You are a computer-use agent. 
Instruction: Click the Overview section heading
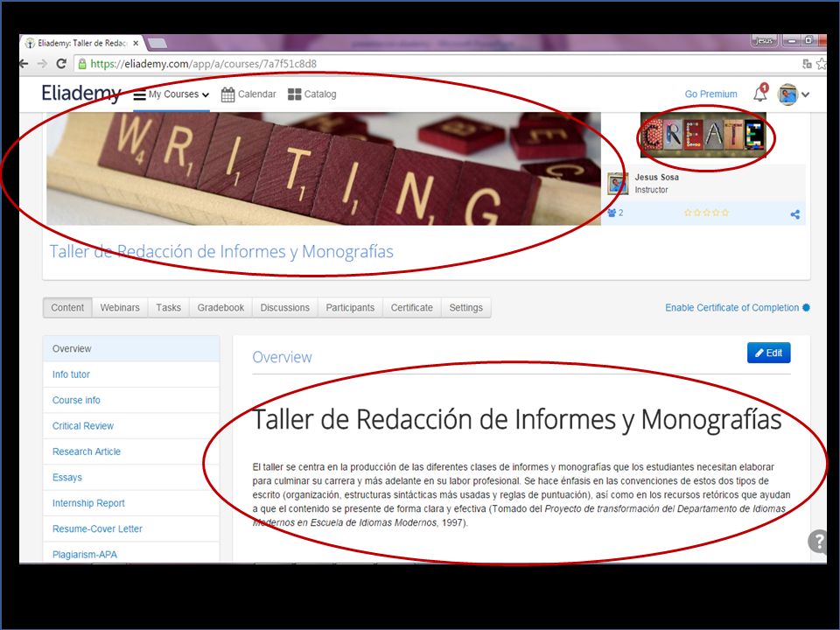pos(282,357)
